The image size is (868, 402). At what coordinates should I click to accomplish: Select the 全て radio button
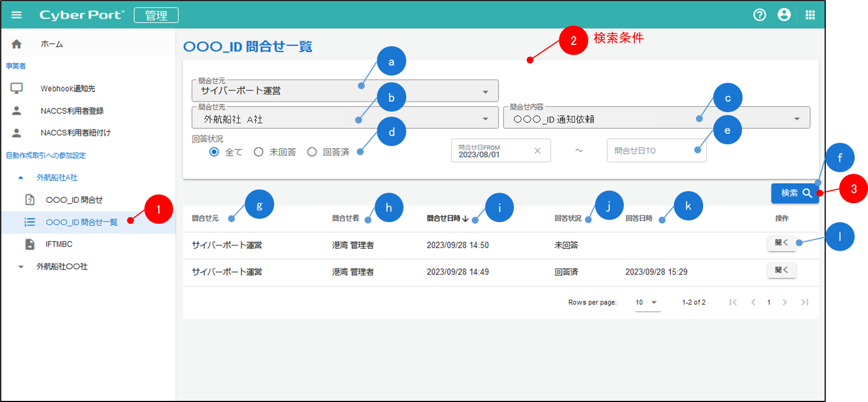214,152
